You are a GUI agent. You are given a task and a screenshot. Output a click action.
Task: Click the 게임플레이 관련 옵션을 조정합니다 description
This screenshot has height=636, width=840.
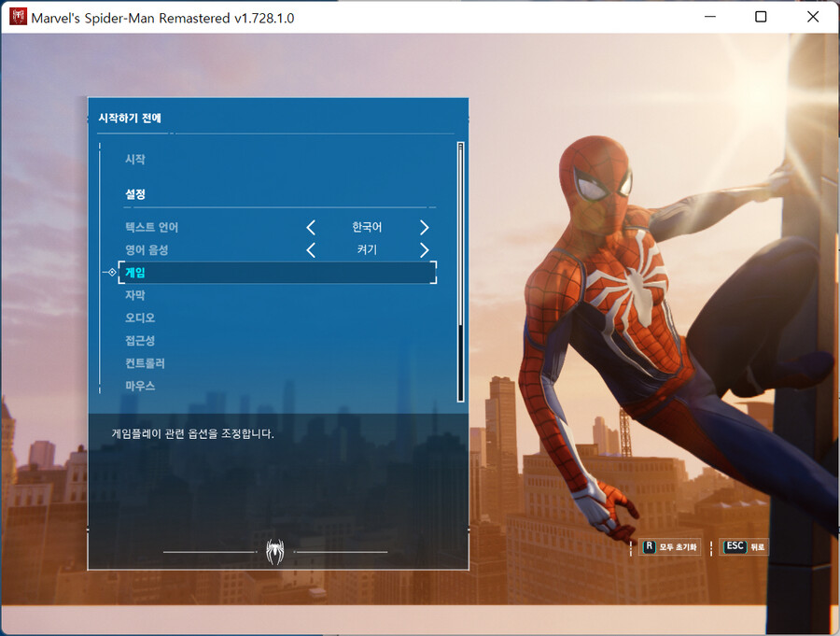193,434
